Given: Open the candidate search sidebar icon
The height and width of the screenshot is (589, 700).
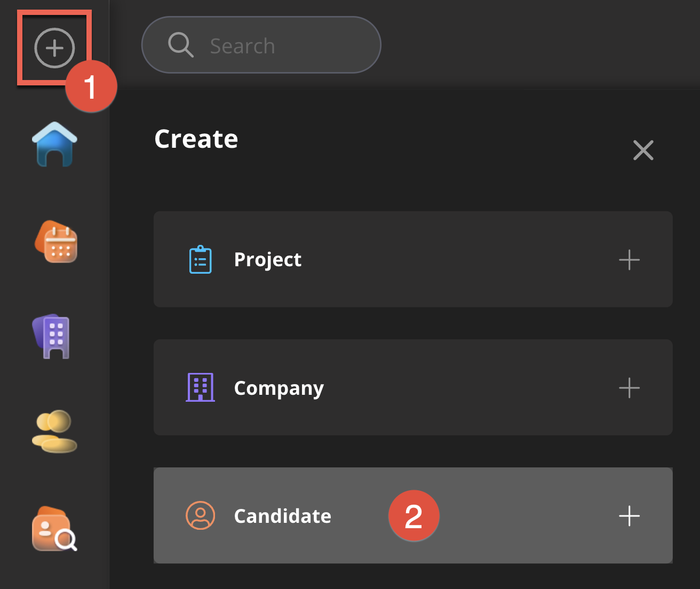Looking at the screenshot, I should [x=54, y=529].
